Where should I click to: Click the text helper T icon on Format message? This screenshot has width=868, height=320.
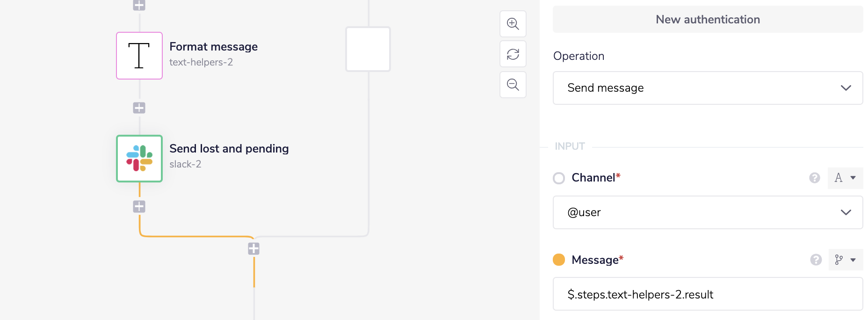(x=139, y=55)
